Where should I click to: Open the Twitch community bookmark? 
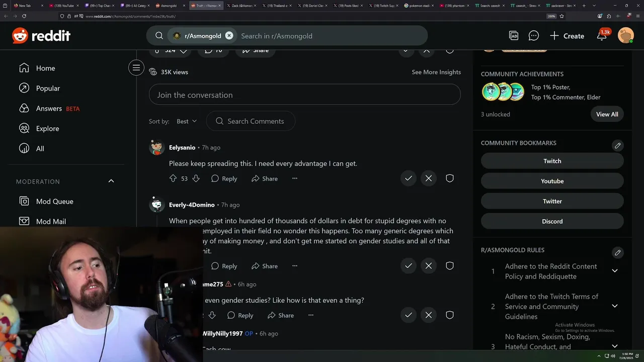(x=552, y=161)
